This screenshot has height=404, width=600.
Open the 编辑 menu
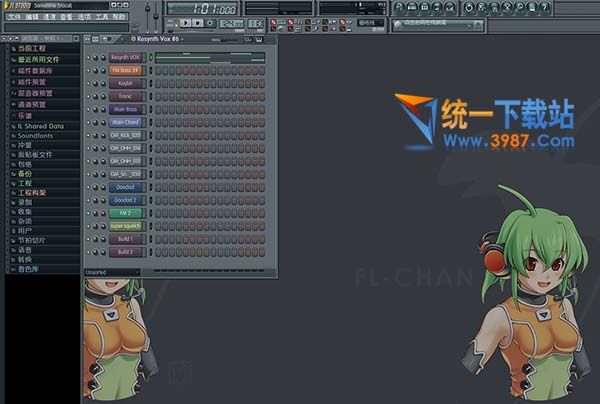click(x=32, y=17)
